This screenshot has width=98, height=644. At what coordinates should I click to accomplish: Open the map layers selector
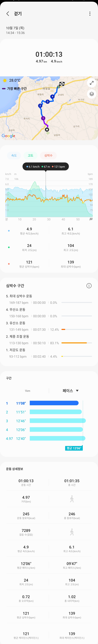click(x=92, y=94)
